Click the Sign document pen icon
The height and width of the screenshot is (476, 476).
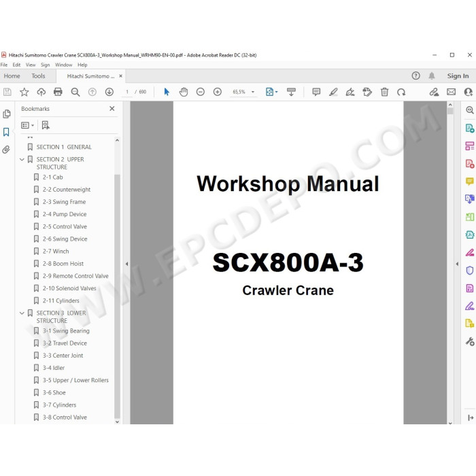[x=350, y=92]
